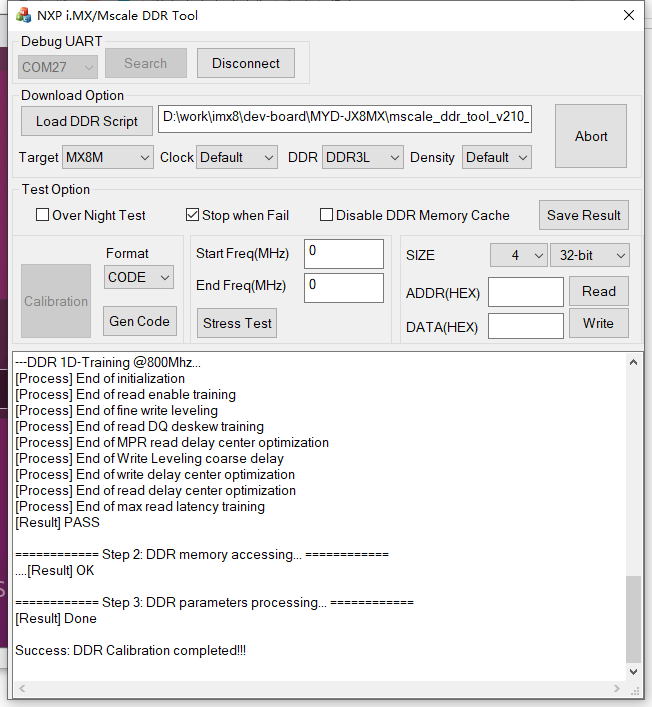Click 'Success: DDR Calibration completed!!!' text

[x=131, y=650]
